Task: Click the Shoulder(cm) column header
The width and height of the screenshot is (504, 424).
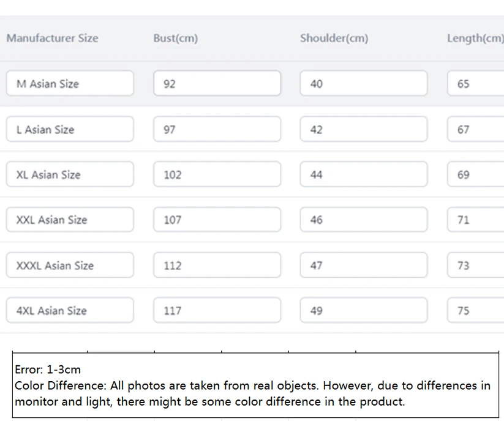Action: (334, 38)
